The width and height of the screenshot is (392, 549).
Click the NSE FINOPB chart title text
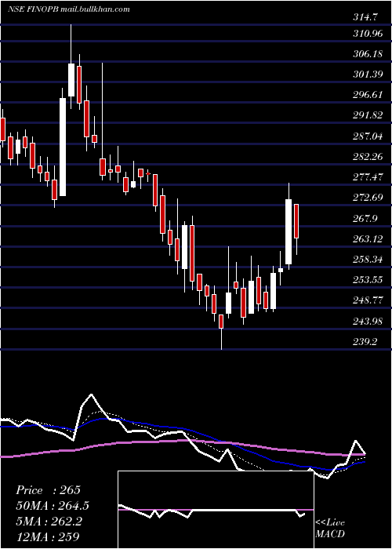[69, 9]
